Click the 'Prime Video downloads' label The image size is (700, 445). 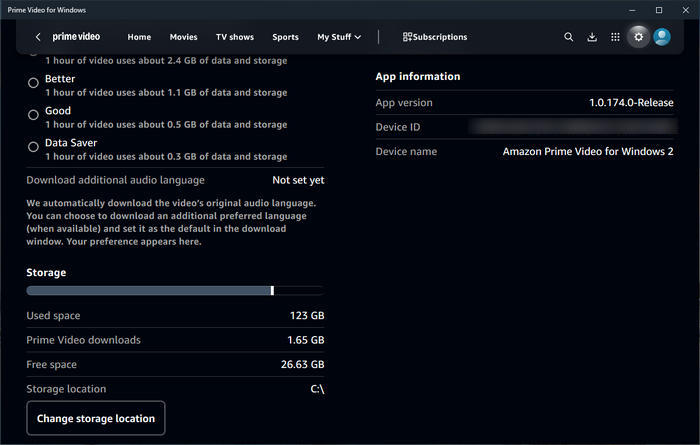[83, 340]
